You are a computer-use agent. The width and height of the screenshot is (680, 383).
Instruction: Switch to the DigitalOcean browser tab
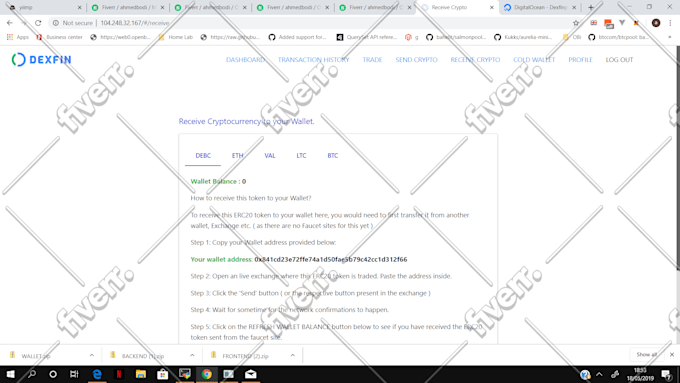[540, 7]
